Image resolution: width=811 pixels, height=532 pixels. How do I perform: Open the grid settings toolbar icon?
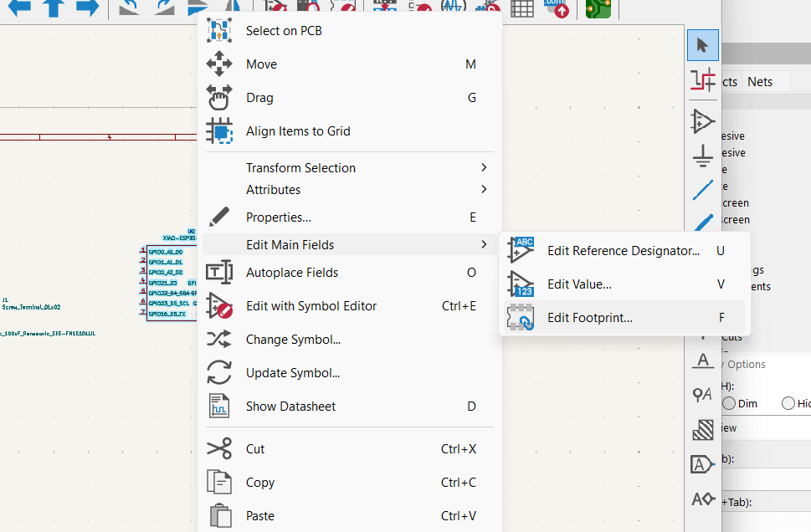523,9
